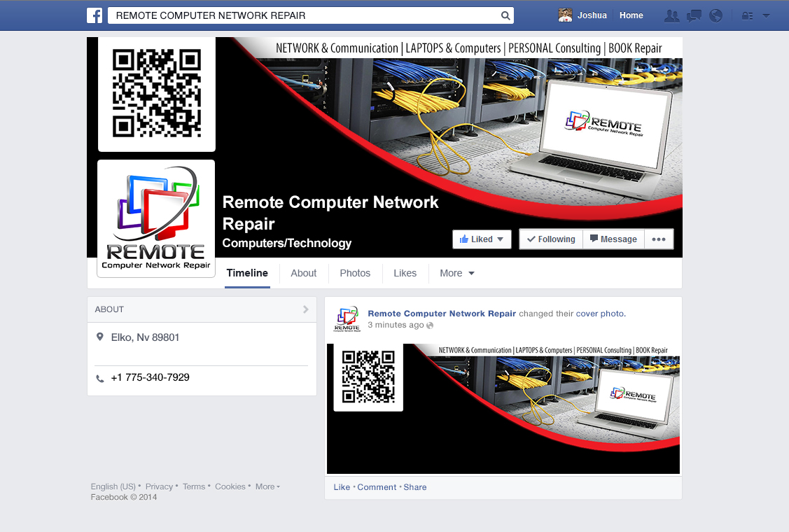Open the cover photo image in post

[x=503, y=409]
